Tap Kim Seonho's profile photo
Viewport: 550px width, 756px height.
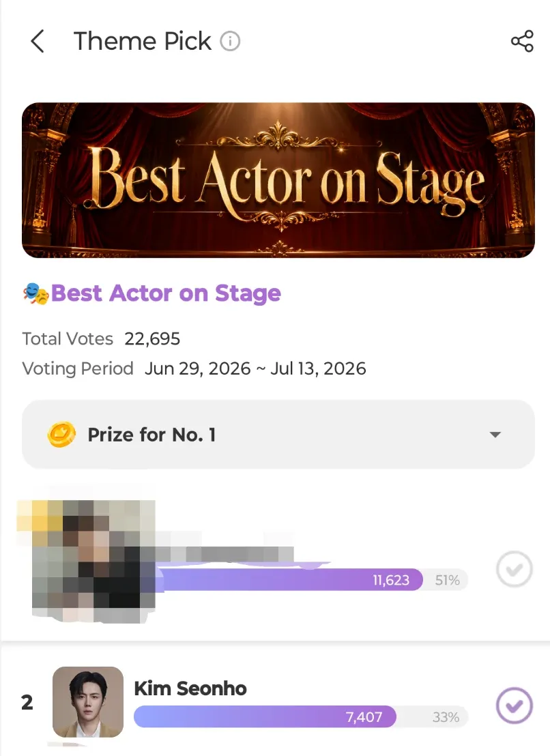(88, 702)
